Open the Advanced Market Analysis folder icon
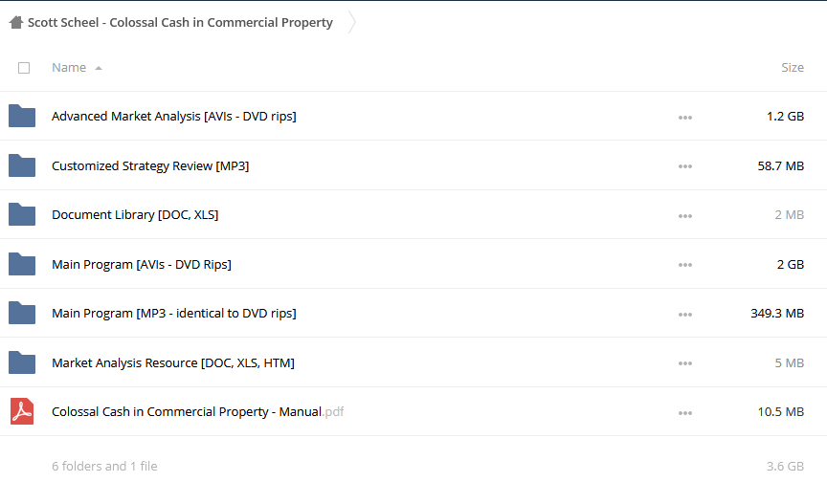The image size is (827, 504). (22, 116)
